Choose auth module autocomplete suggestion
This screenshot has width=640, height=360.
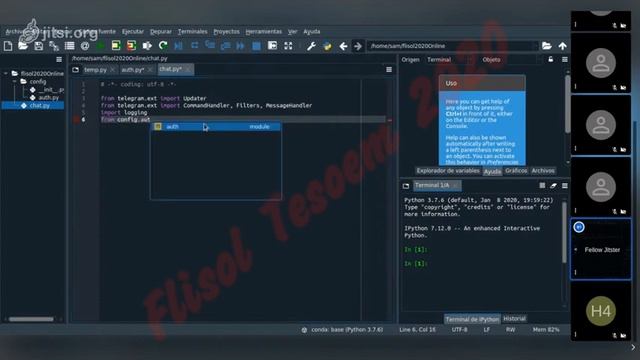pos(216,127)
